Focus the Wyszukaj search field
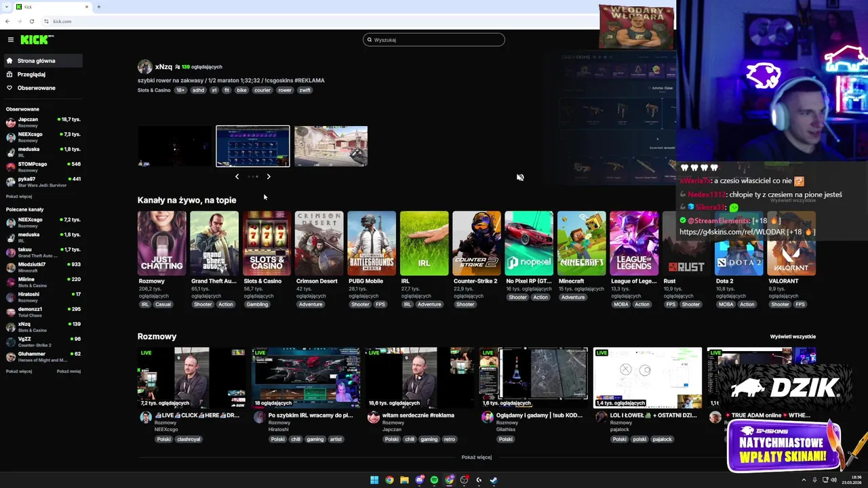This screenshot has width=868, height=488. [434, 40]
